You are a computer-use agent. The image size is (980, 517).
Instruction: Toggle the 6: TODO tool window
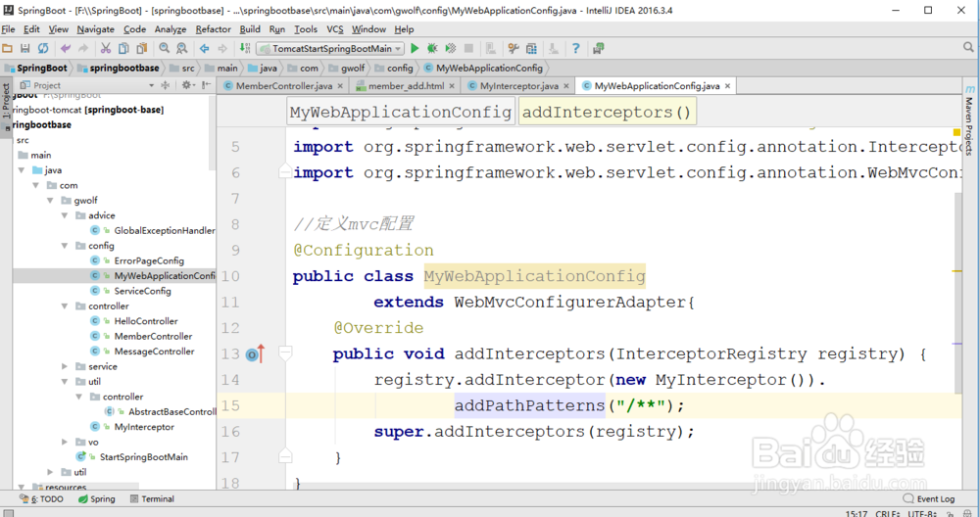[x=41, y=499]
